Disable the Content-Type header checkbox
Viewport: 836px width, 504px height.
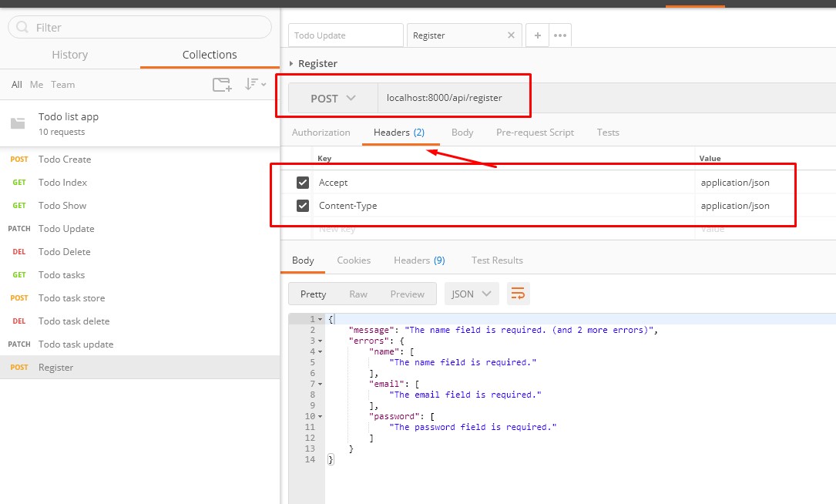[303, 206]
